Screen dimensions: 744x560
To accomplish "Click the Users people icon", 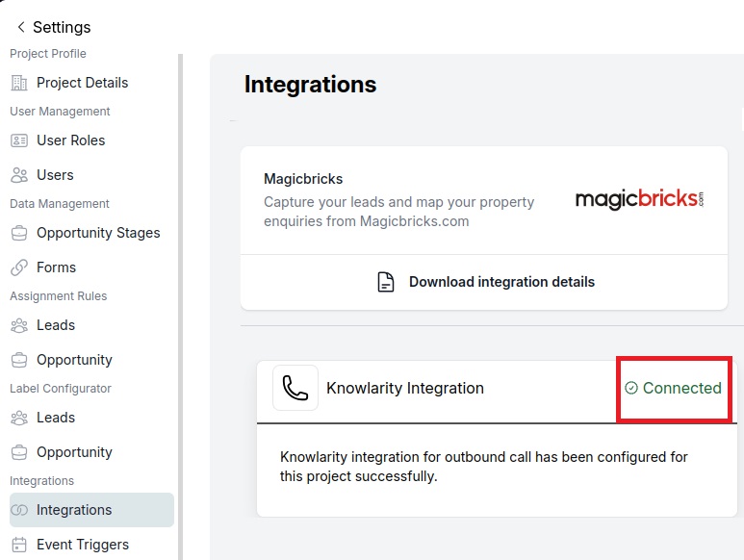I will pyautogui.click(x=19, y=175).
